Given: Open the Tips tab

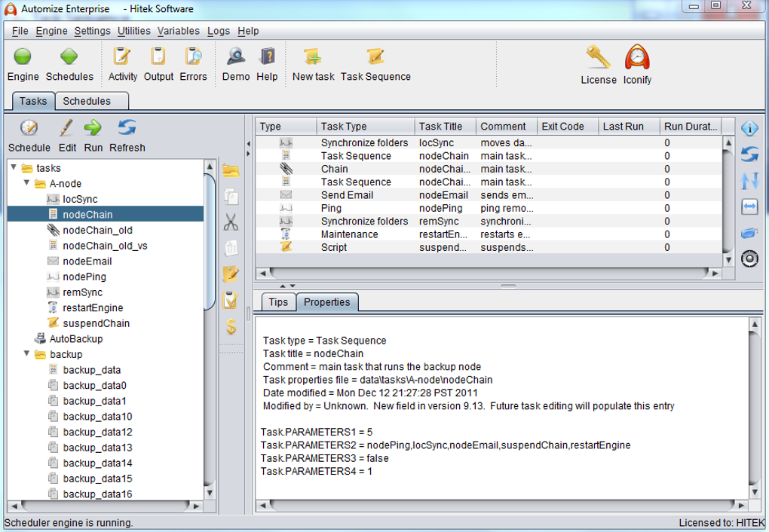Looking at the screenshot, I should click(277, 302).
